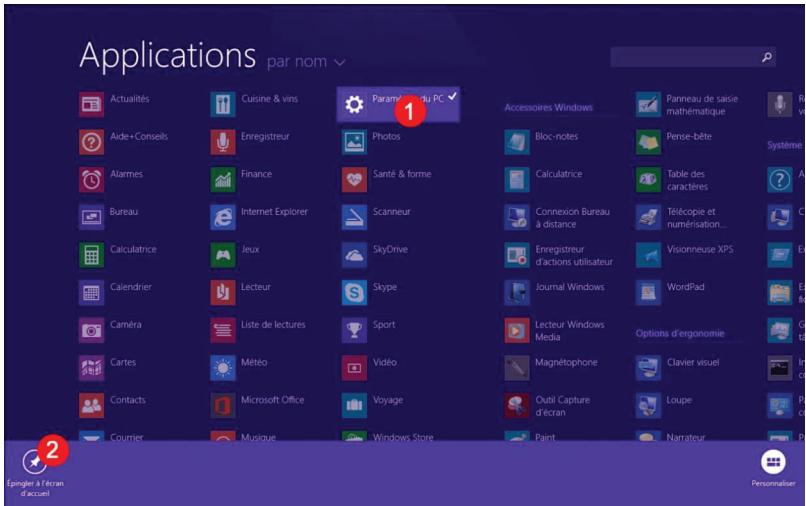Open the Caméra app icon
Image resolution: width=806 pixels, height=506 pixels.
coord(92,330)
